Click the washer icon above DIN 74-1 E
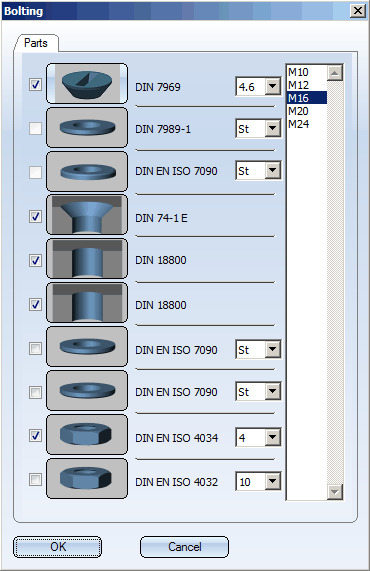This screenshot has width=370, height=571. (x=87, y=172)
